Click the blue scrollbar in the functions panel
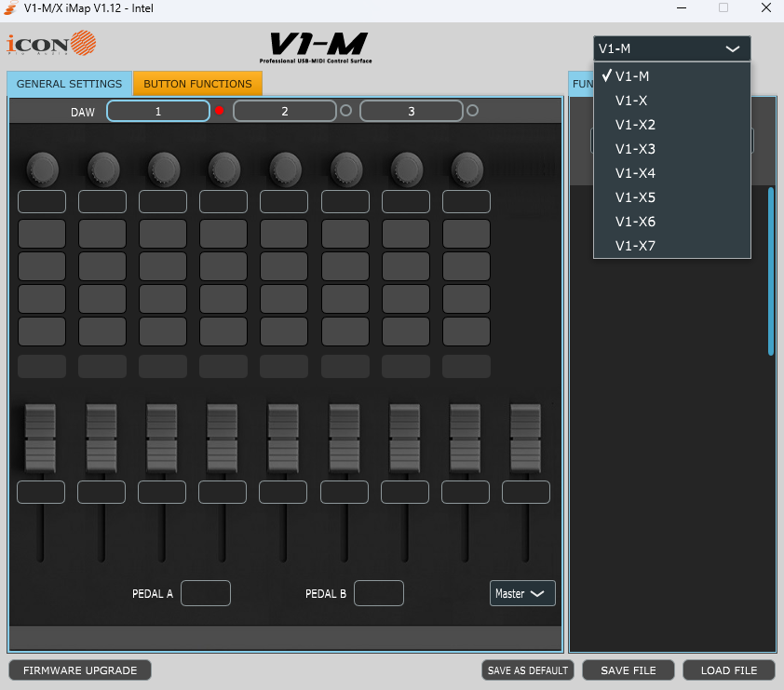Image resolution: width=784 pixels, height=690 pixels. tap(771, 272)
